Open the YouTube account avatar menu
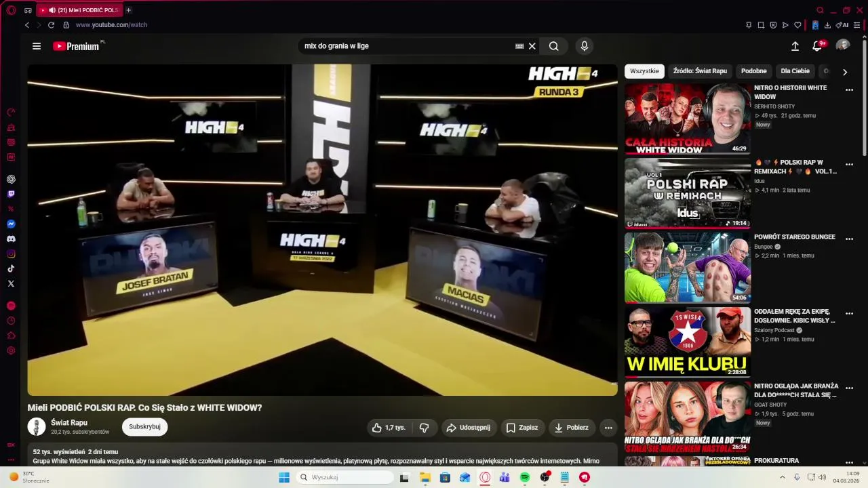 (843, 45)
